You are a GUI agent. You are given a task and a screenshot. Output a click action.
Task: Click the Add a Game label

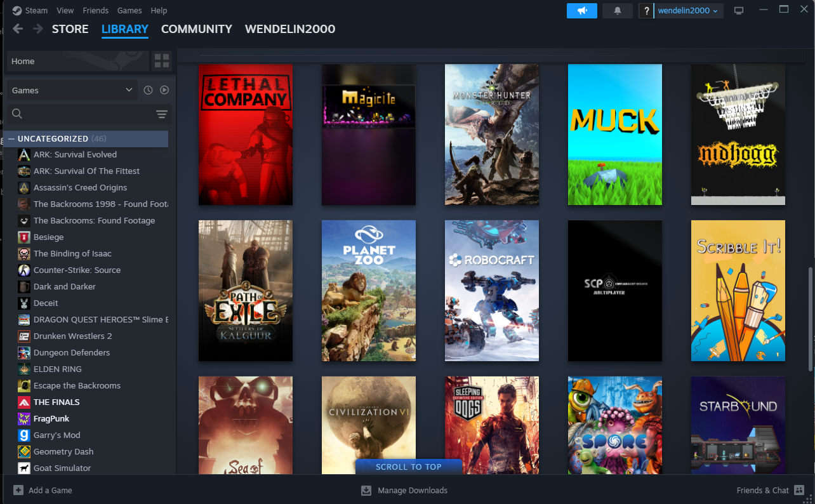coord(50,490)
